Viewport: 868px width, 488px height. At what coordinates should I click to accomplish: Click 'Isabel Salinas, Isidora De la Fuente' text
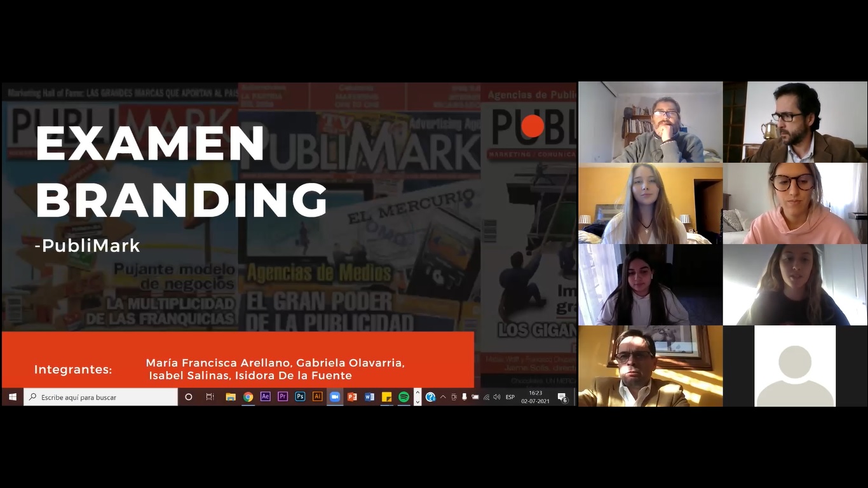(250, 376)
